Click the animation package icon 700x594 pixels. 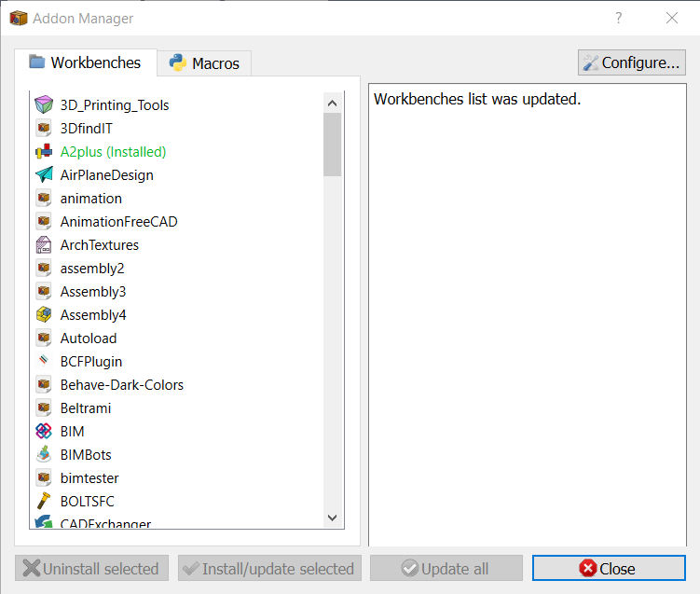(x=44, y=198)
